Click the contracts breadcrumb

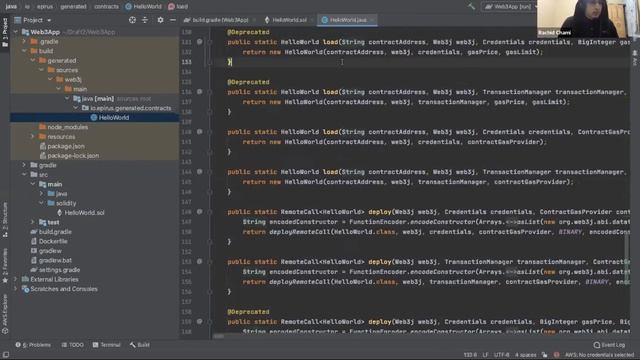pyautogui.click(x=106, y=7)
